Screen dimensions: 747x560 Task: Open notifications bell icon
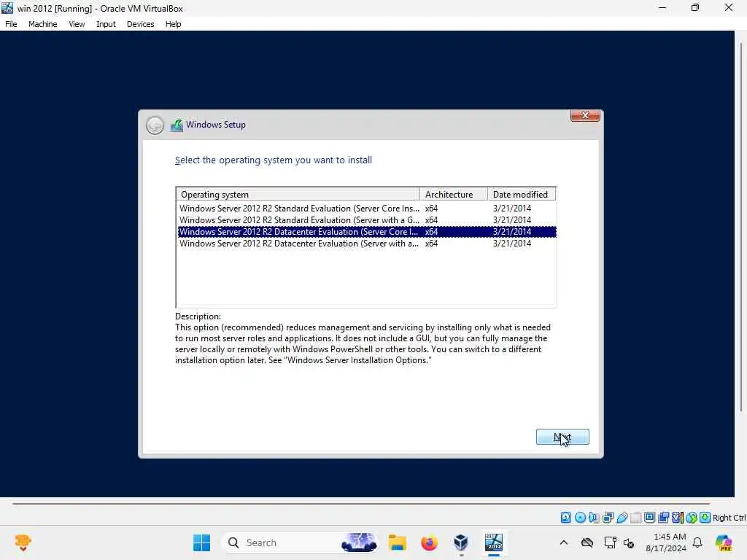click(x=697, y=542)
